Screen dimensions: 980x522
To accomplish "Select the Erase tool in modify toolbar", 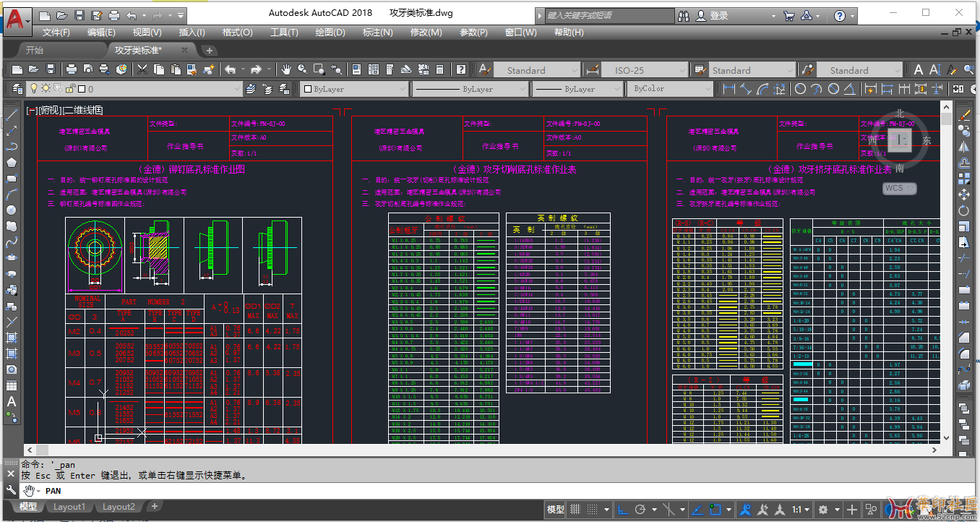I will tap(964, 115).
